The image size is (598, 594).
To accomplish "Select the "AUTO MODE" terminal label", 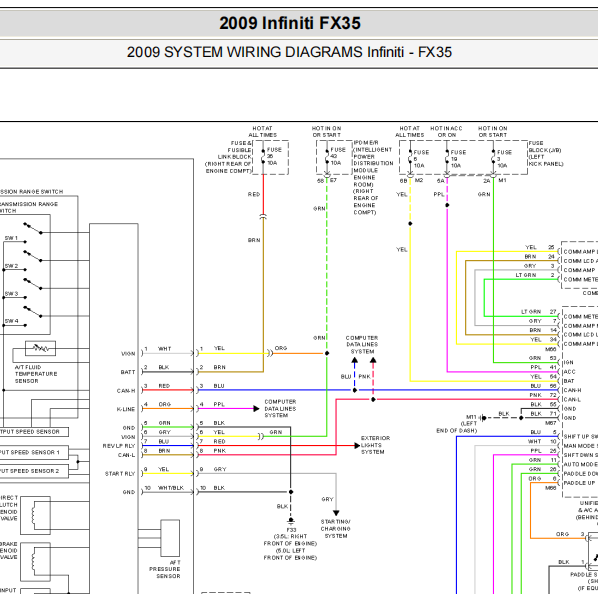I will pyautogui.click(x=580, y=465).
